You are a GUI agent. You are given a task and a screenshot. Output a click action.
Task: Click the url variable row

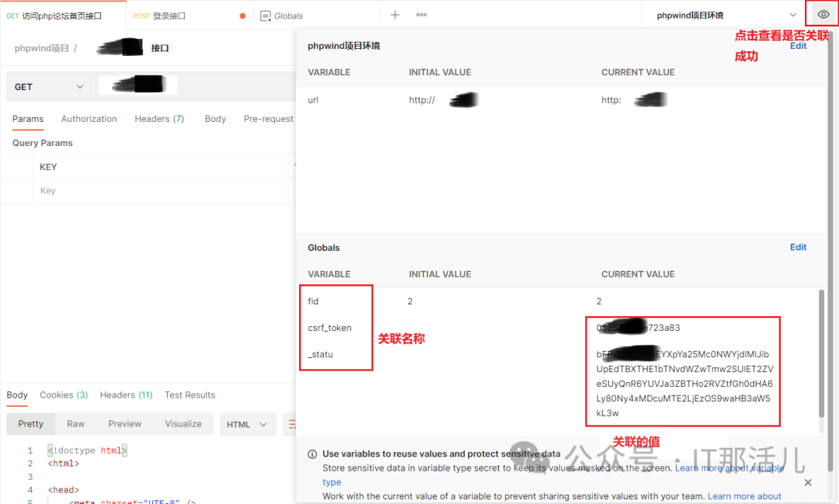[561, 100]
